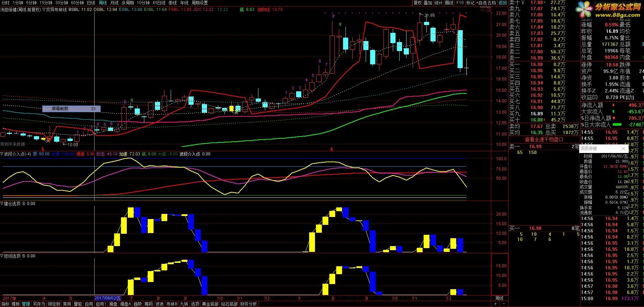This screenshot has height=307, width=644.
Task: Click 查看全速千档盘口 link
Action: [544, 139]
